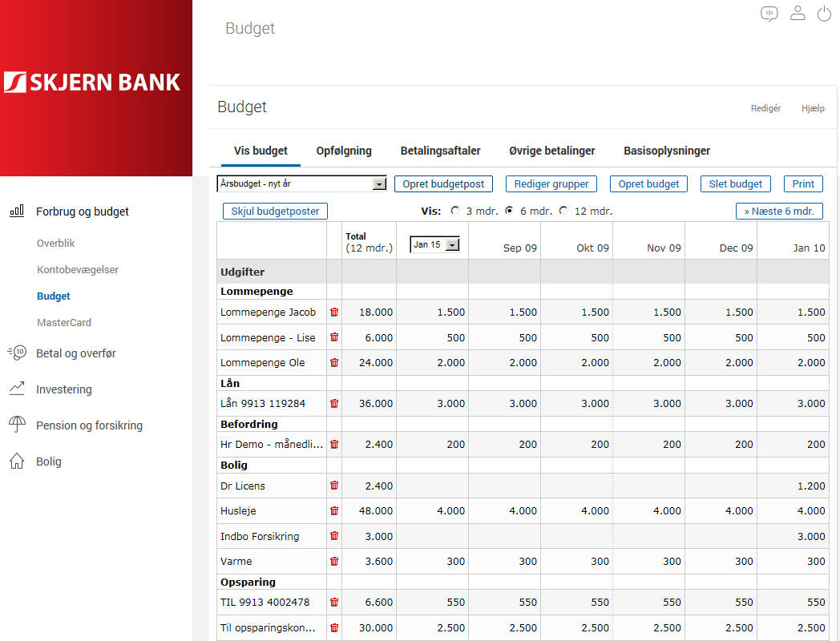Select the 12 mdr. radio button
This screenshot has width=840, height=641.
tap(563, 211)
